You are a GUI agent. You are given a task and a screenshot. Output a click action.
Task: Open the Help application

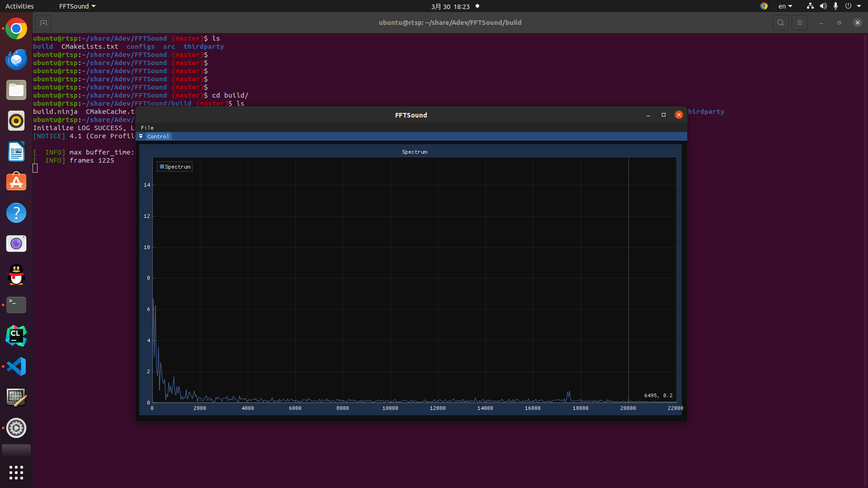pyautogui.click(x=16, y=213)
